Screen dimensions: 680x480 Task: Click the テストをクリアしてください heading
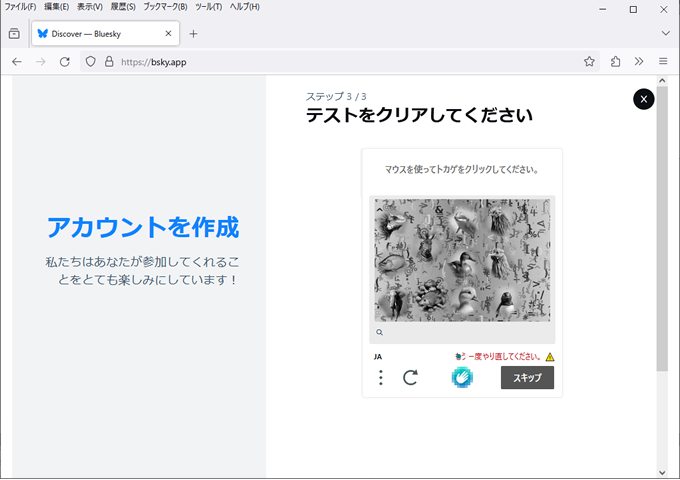point(419,115)
